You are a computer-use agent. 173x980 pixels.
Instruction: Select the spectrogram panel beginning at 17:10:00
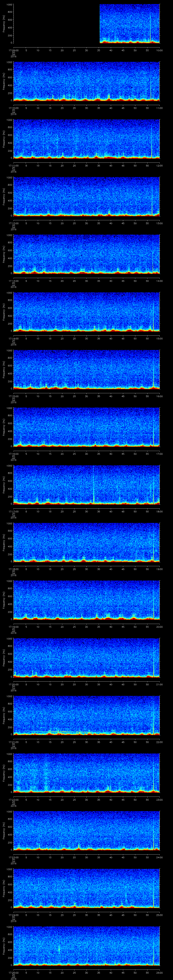point(86,81)
